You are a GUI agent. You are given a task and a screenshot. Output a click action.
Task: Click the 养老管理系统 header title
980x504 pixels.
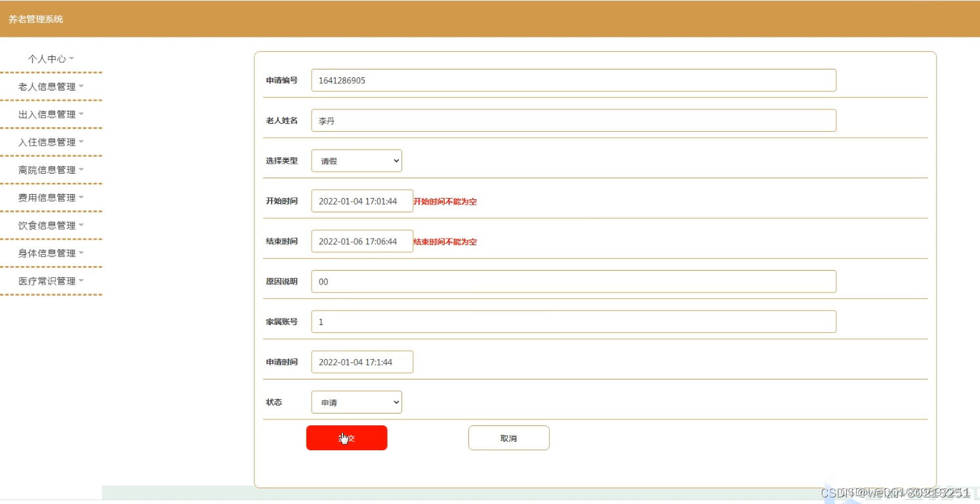36,19
